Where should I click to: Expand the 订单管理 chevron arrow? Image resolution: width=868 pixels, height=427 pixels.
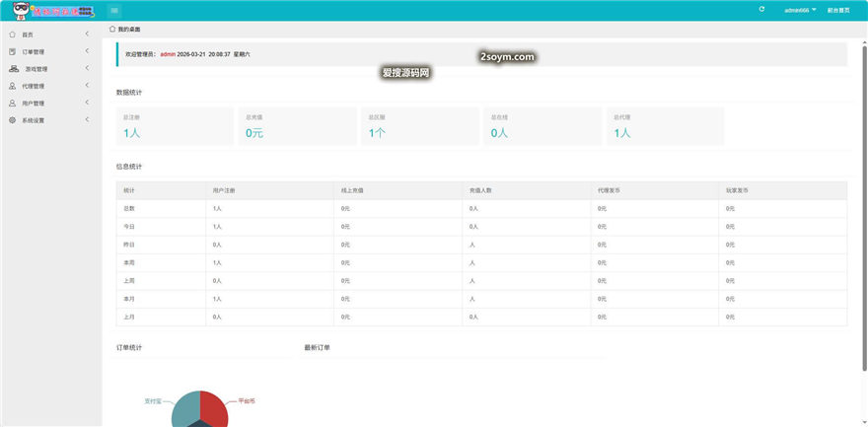coord(88,51)
